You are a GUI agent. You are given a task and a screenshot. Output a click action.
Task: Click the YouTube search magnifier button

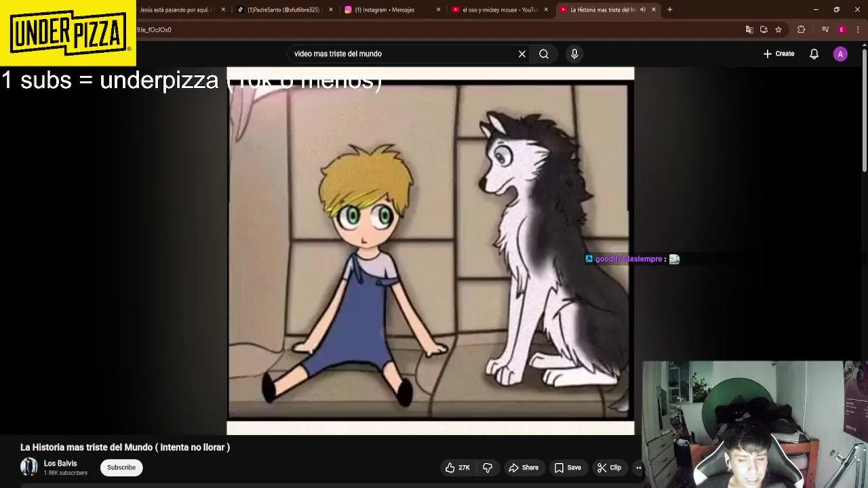pyautogui.click(x=544, y=54)
